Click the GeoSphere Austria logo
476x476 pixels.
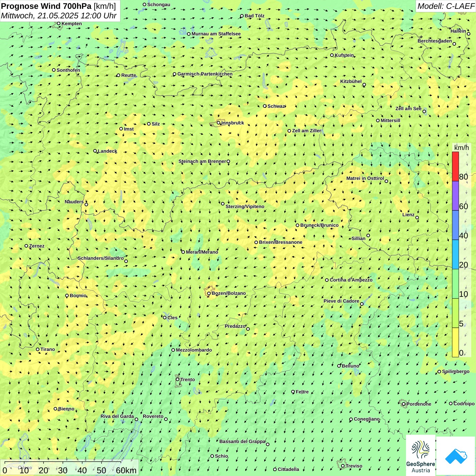[421, 455]
